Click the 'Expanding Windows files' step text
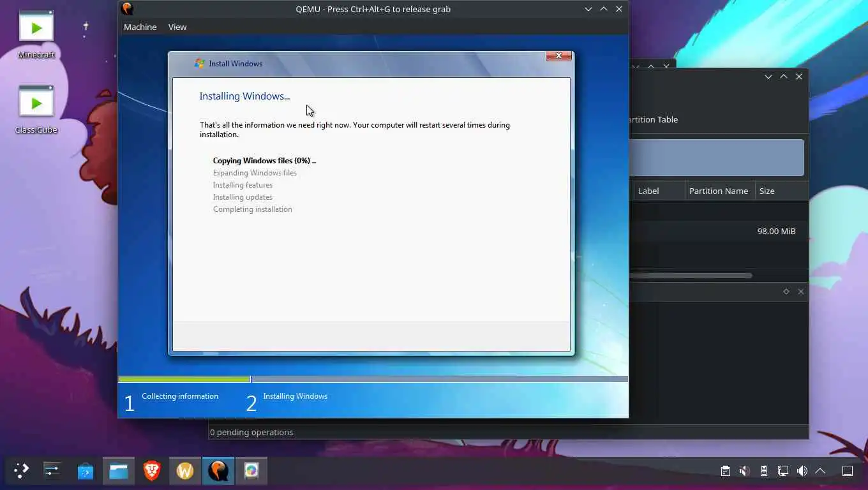This screenshot has width=868, height=490. point(255,173)
